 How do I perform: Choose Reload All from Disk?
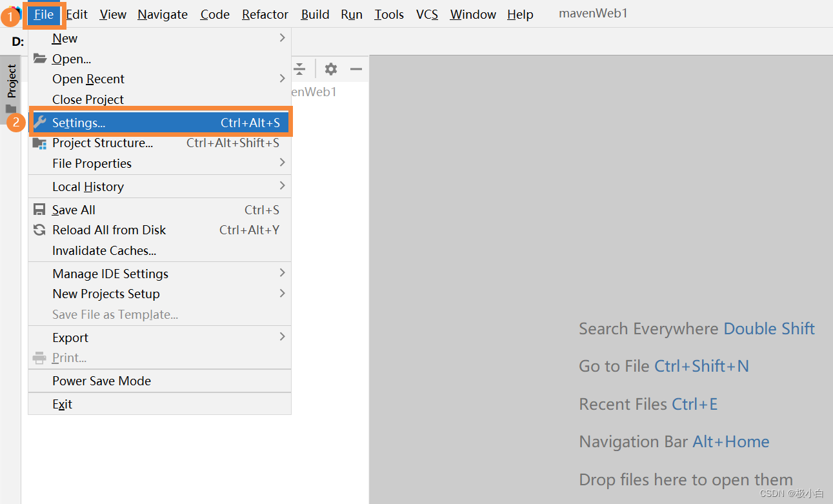pyautogui.click(x=159, y=230)
